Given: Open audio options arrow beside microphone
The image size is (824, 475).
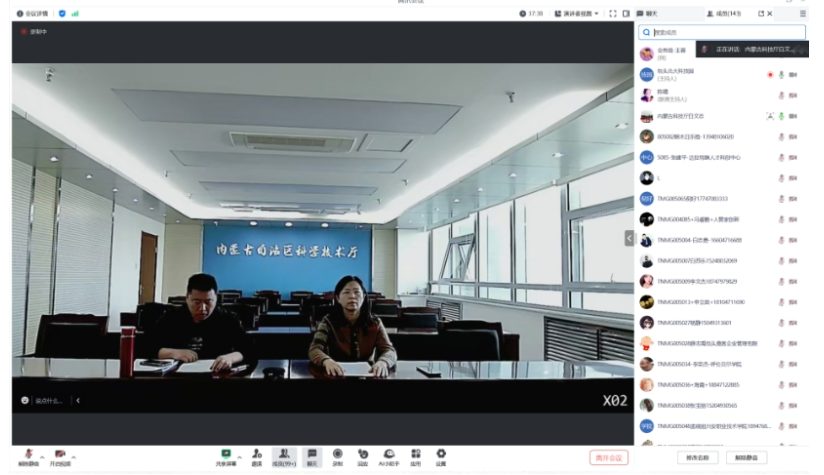Looking at the screenshot, I should click(x=42, y=457).
